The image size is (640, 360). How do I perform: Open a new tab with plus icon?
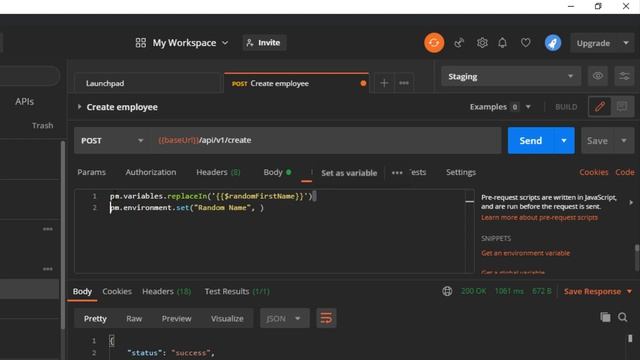click(384, 83)
